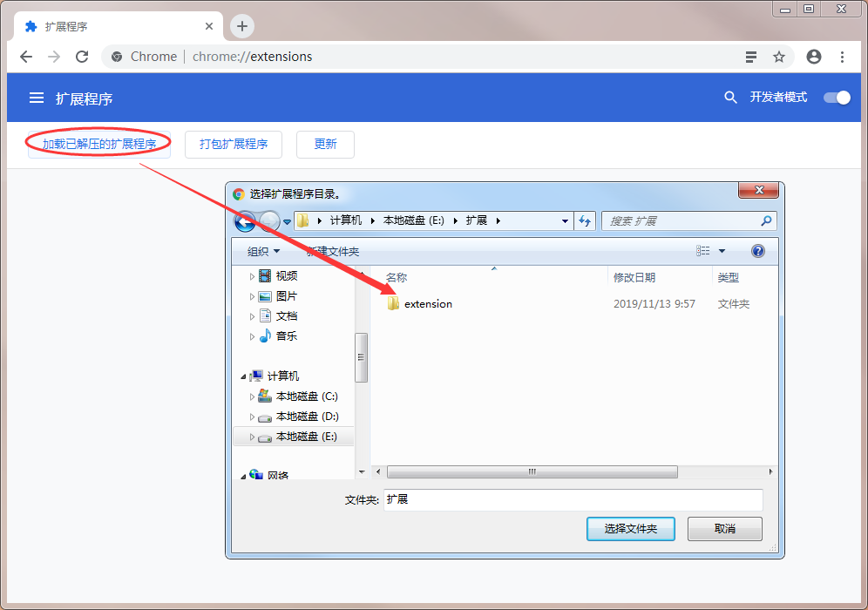Click the dialog search magnifier icon
This screenshot has width=868, height=610.
766,220
